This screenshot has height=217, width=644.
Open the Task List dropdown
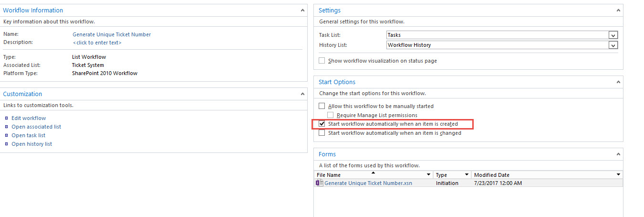coord(613,35)
